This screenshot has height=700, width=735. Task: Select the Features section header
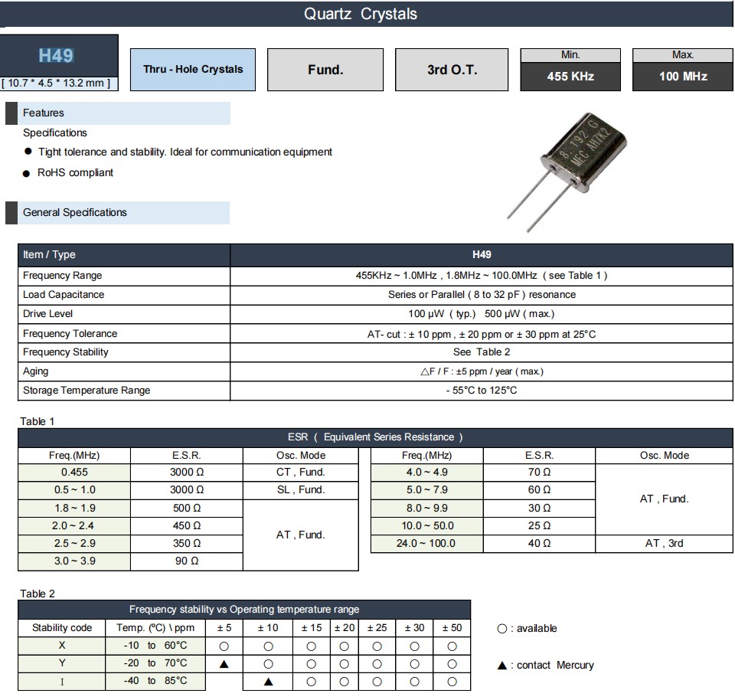pos(122,113)
